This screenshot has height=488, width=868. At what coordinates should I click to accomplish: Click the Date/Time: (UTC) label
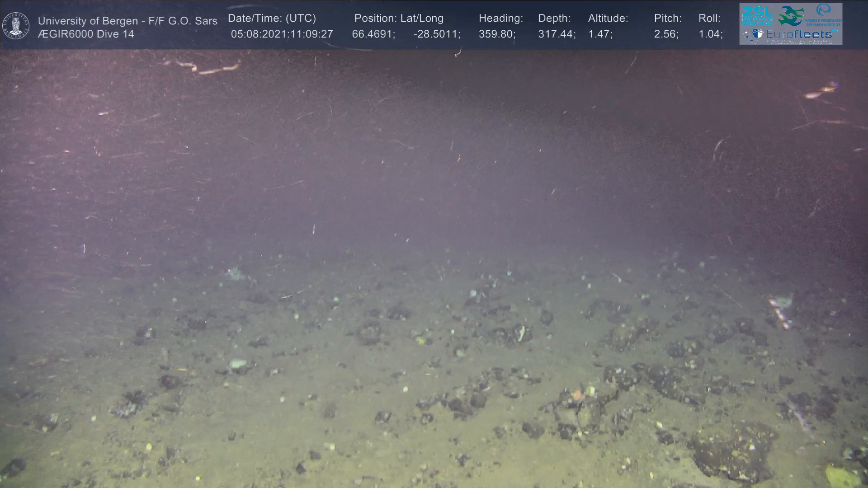[272, 19]
